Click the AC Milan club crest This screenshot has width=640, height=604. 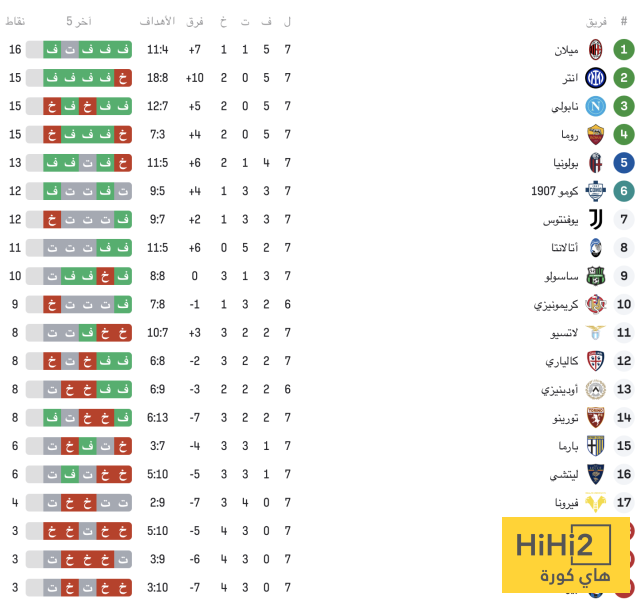coord(596,50)
